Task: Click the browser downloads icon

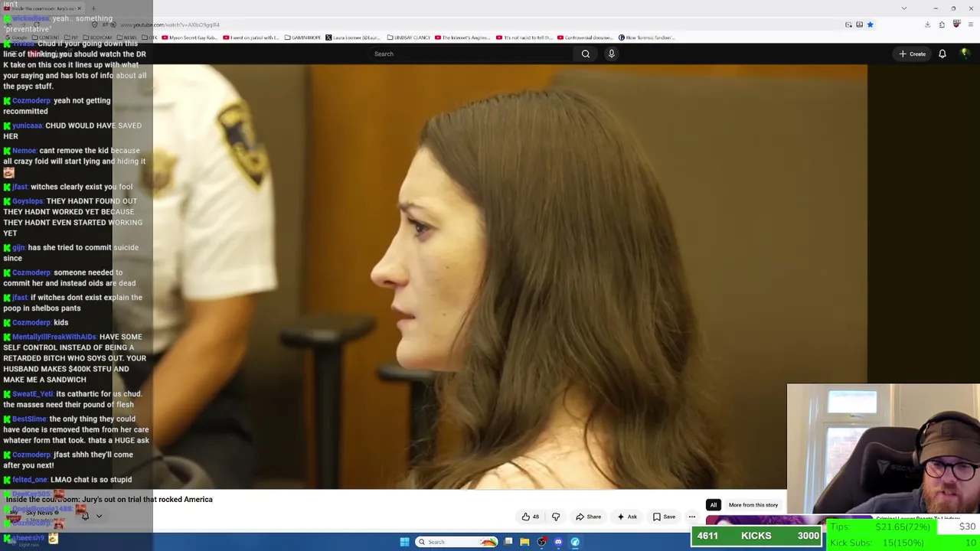Action: pyautogui.click(x=927, y=24)
